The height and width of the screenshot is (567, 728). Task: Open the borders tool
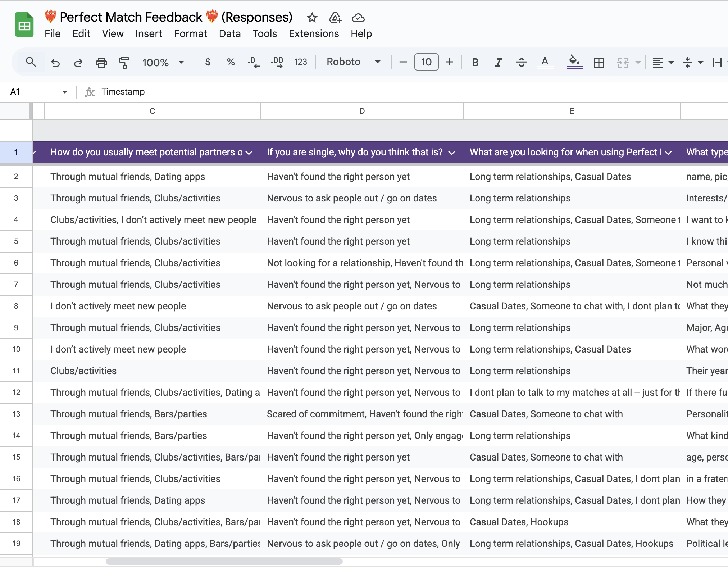pos(599,63)
